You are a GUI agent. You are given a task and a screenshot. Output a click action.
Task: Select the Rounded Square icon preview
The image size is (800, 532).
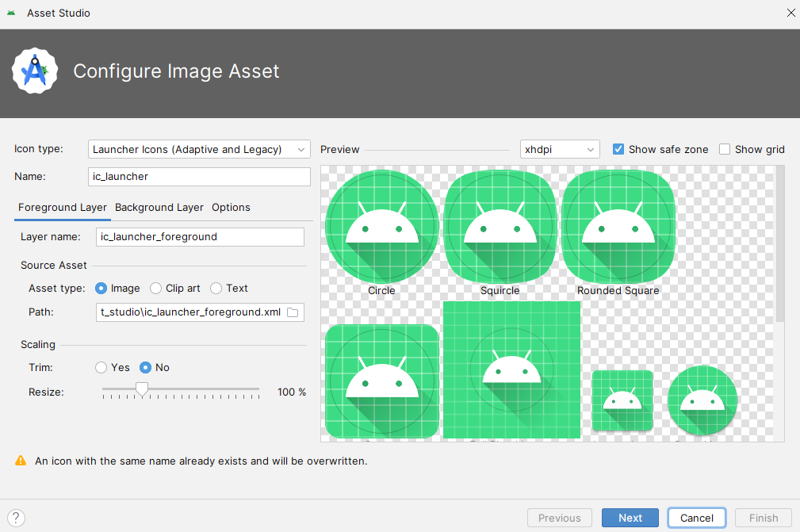(x=618, y=227)
